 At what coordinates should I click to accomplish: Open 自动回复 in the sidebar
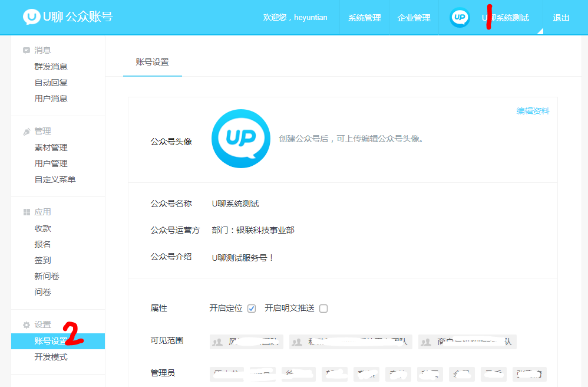(51, 83)
